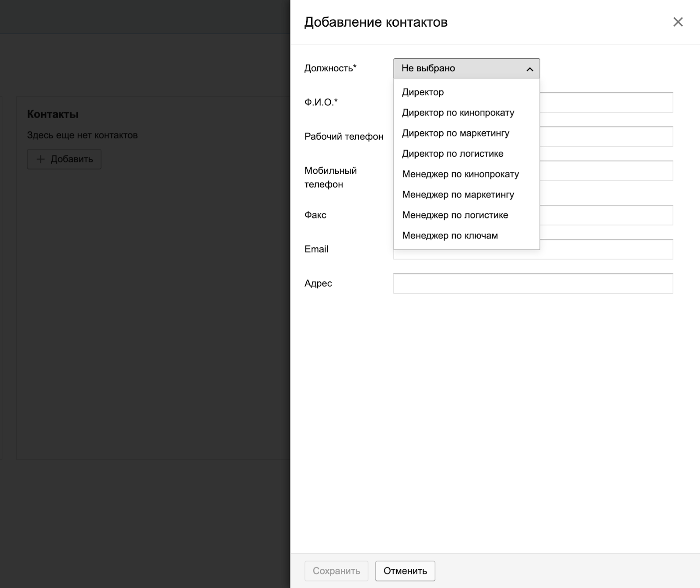This screenshot has height=588, width=700.
Task: Click the Ф.И.О. name input field
Action: pos(606,102)
